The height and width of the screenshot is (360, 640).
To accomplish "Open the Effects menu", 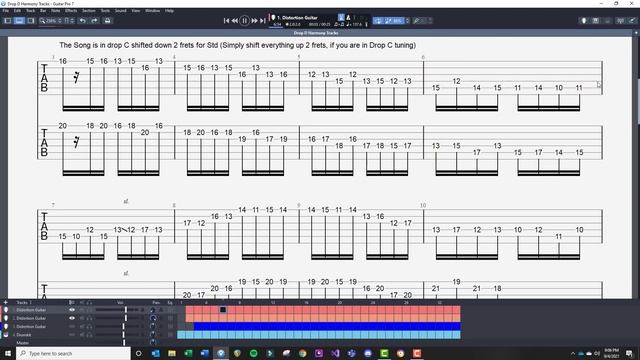I will point(71,11).
